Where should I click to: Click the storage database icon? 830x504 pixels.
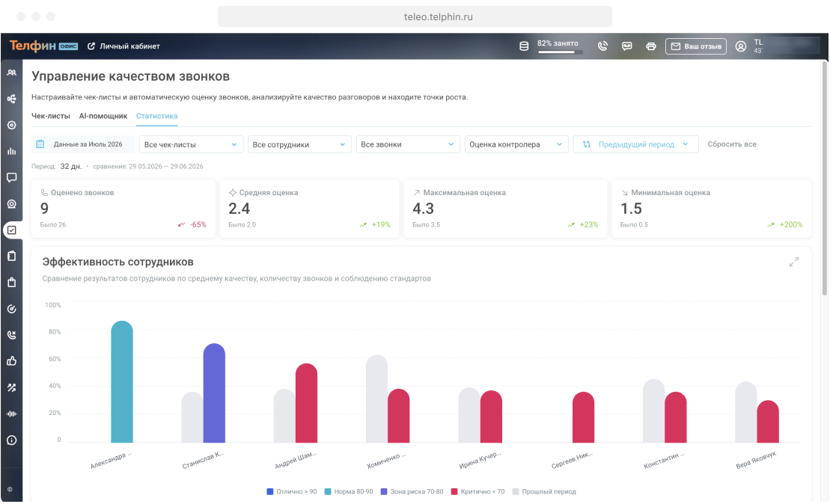point(524,46)
